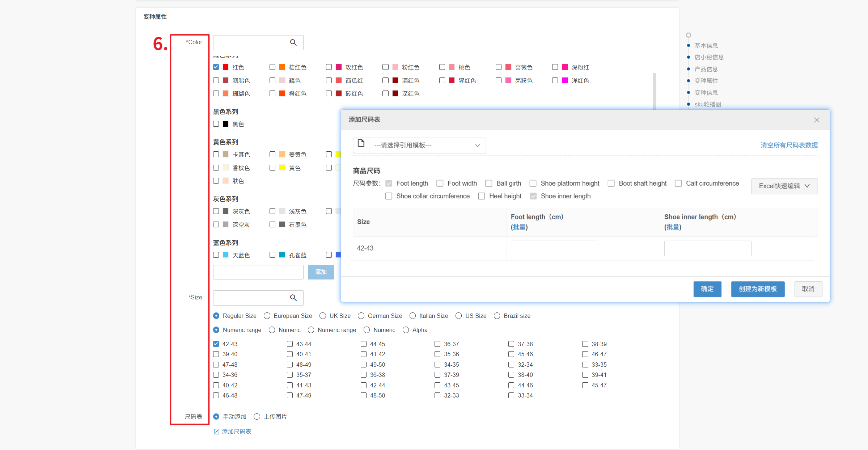Click the Foot length input for 42-43
868x450 pixels.
click(x=554, y=248)
